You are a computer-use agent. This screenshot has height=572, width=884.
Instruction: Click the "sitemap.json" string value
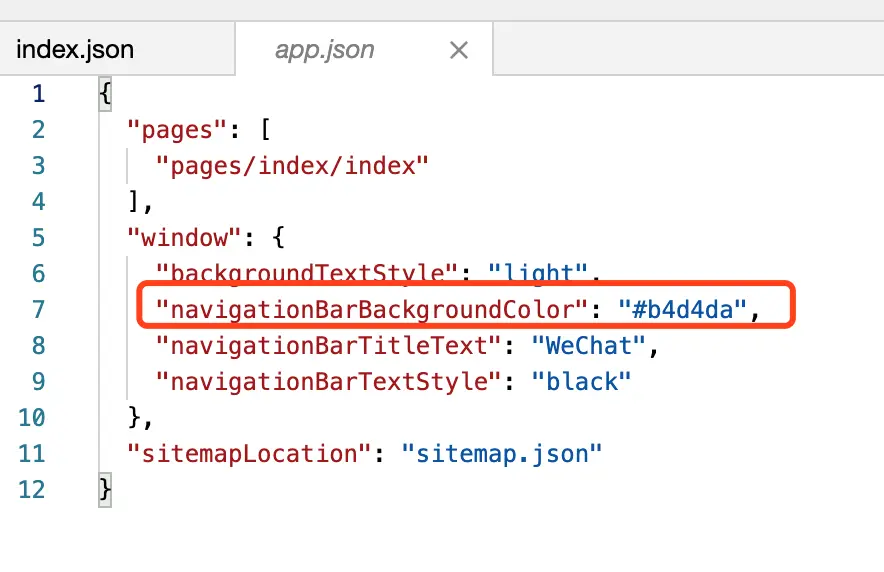[x=502, y=454]
